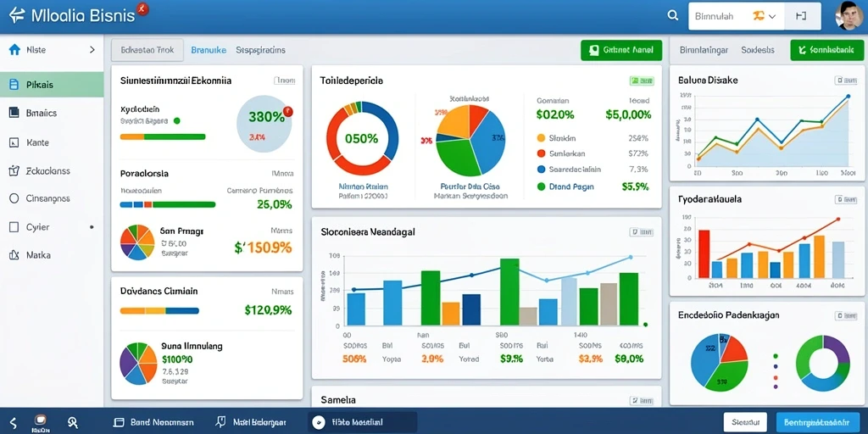Click the Bmaics sidebar icon
Viewport: 868px width, 434px height.
tap(15, 113)
